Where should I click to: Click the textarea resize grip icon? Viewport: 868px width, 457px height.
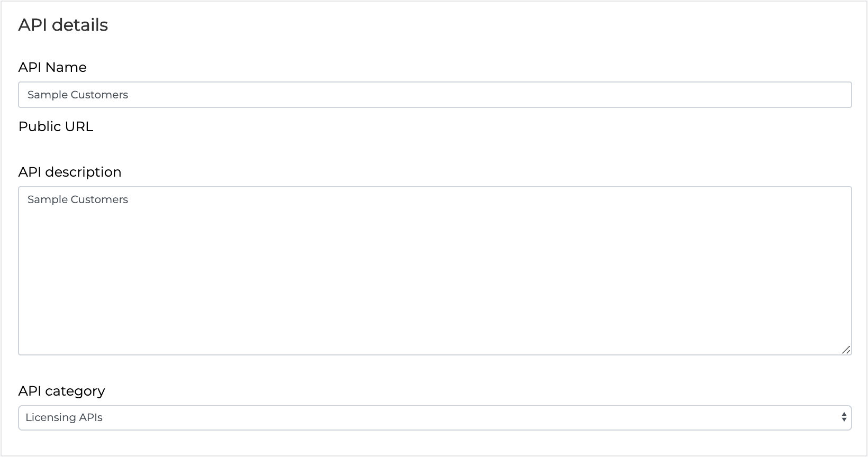point(846,350)
